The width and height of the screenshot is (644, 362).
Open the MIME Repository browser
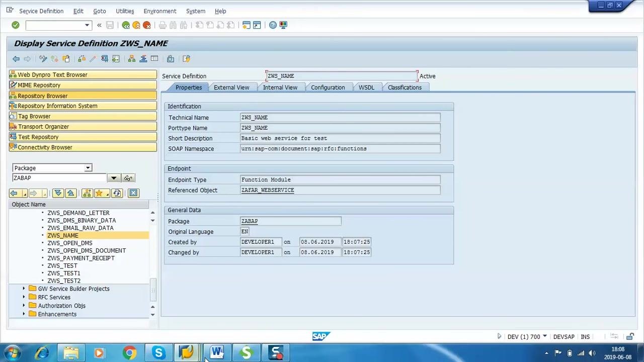click(83, 85)
